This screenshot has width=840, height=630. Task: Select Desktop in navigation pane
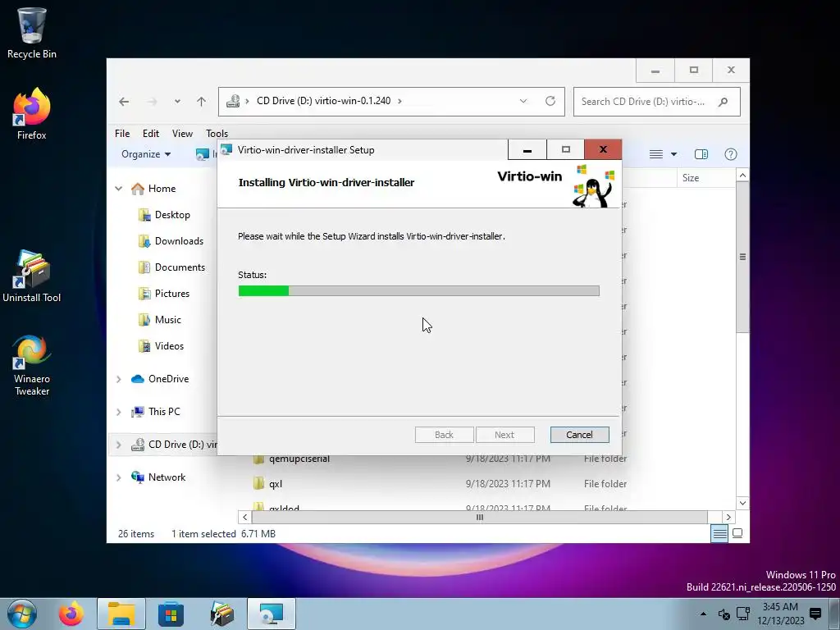coord(172,215)
